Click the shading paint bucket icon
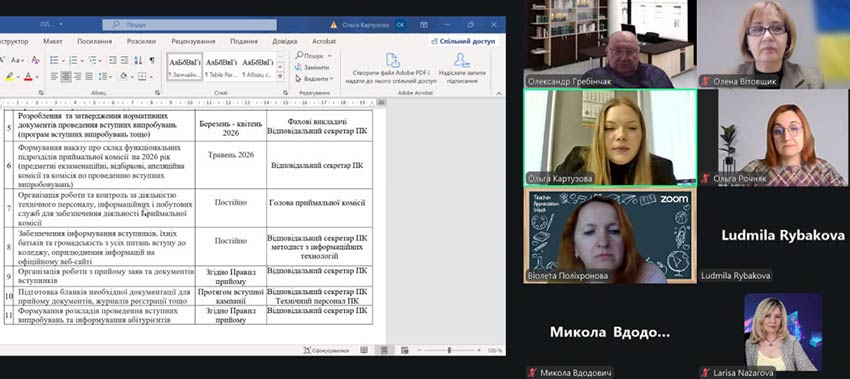The width and height of the screenshot is (850, 379). (x=123, y=76)
